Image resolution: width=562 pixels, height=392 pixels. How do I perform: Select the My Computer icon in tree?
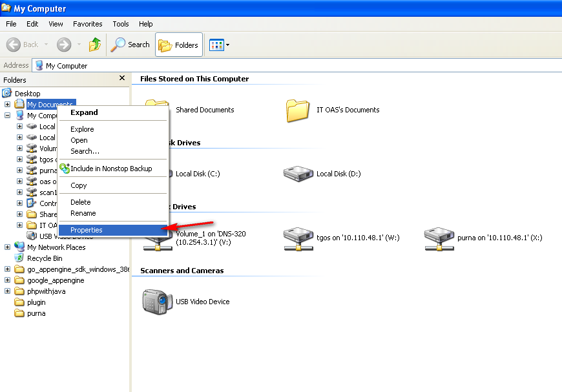click(x=20, y=116)
